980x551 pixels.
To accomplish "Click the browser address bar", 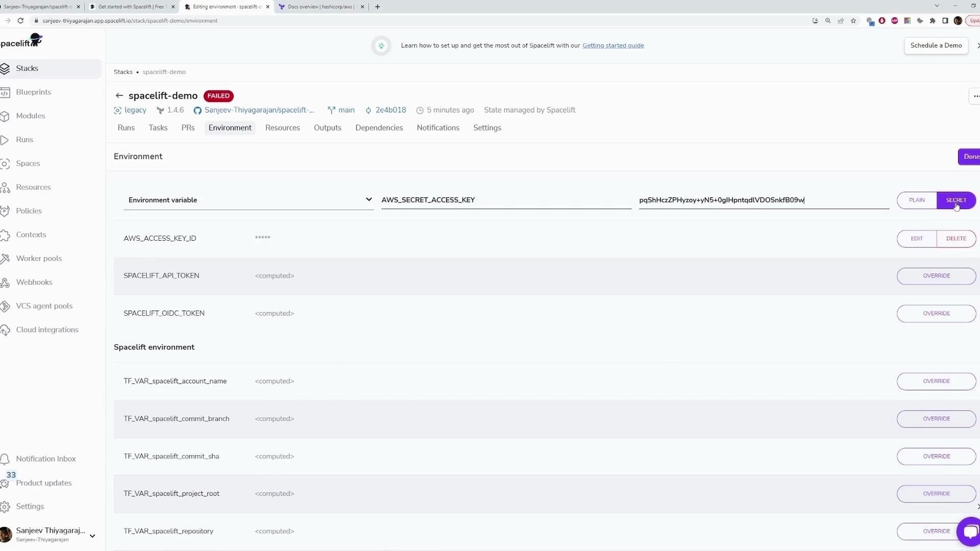I will [419, 21].
